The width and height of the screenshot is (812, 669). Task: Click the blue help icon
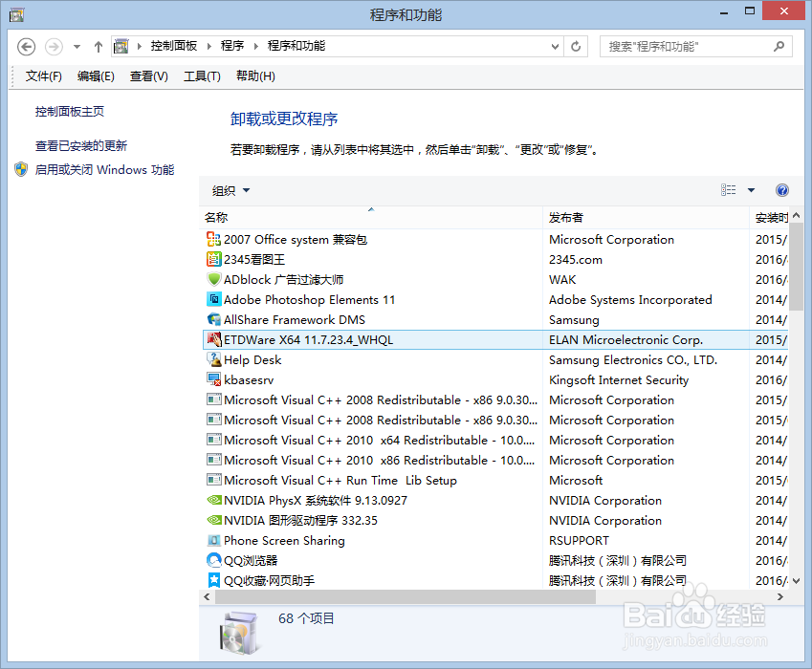782,190
